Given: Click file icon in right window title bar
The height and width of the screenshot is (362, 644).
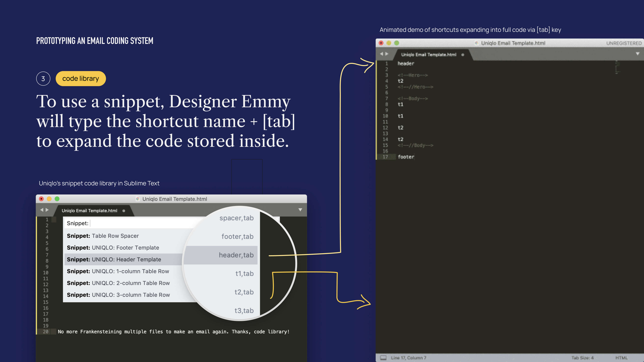Looking at the screenshot, I should [x=476, y=43].
